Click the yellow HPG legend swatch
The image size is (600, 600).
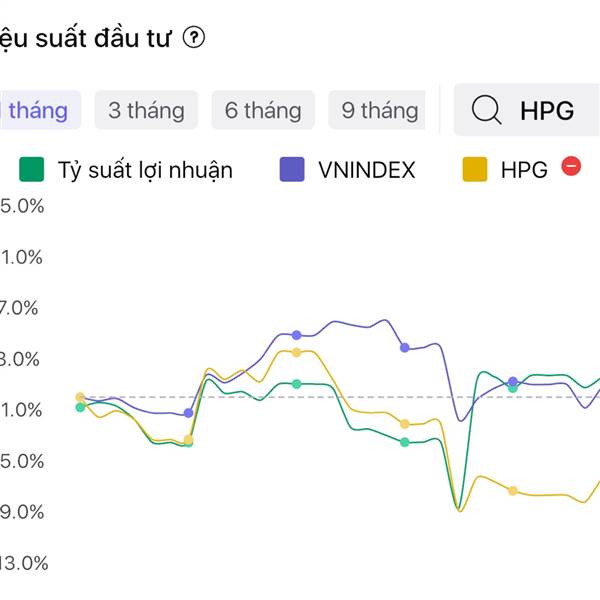pos(474,170)
